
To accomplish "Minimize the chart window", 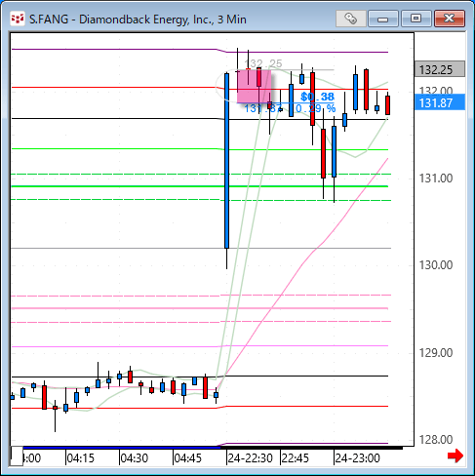I will tap(383, 19).
